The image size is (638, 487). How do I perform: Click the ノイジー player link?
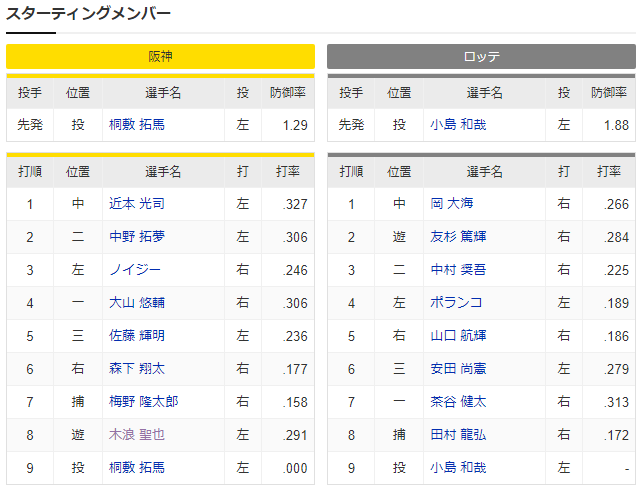pos(135,269)
